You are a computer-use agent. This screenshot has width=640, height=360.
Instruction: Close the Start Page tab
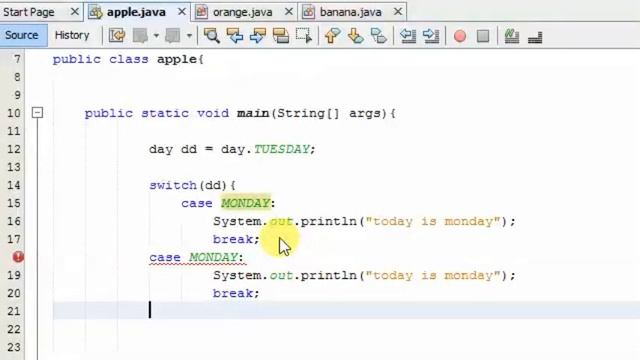point(75,12)
